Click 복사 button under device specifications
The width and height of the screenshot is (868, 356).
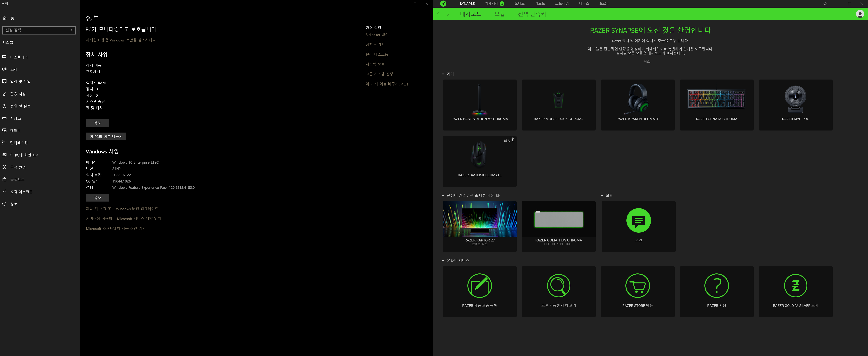point(97,123)
